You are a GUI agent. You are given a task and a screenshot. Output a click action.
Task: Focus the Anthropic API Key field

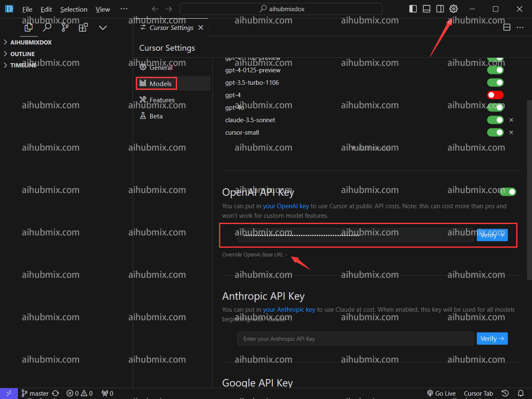[355, 338]
